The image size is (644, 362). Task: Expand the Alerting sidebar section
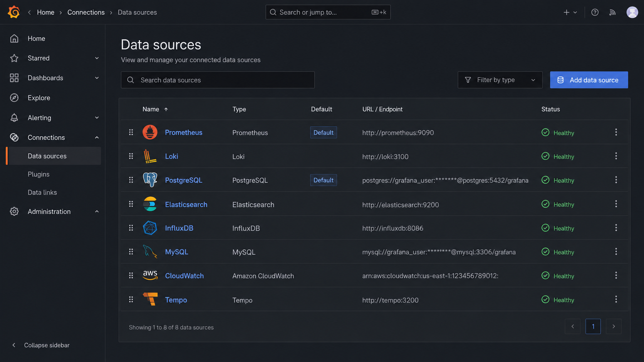click(97, 118)
